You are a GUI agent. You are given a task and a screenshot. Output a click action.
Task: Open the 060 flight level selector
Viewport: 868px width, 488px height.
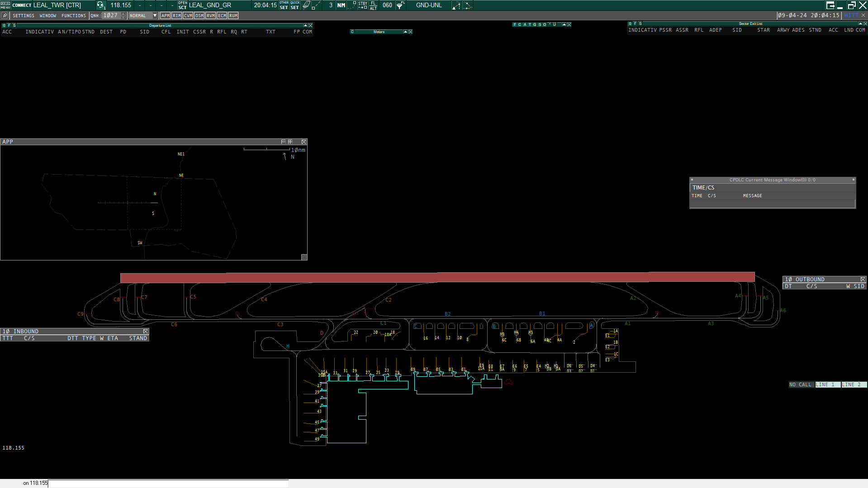(x=388, y=5)
